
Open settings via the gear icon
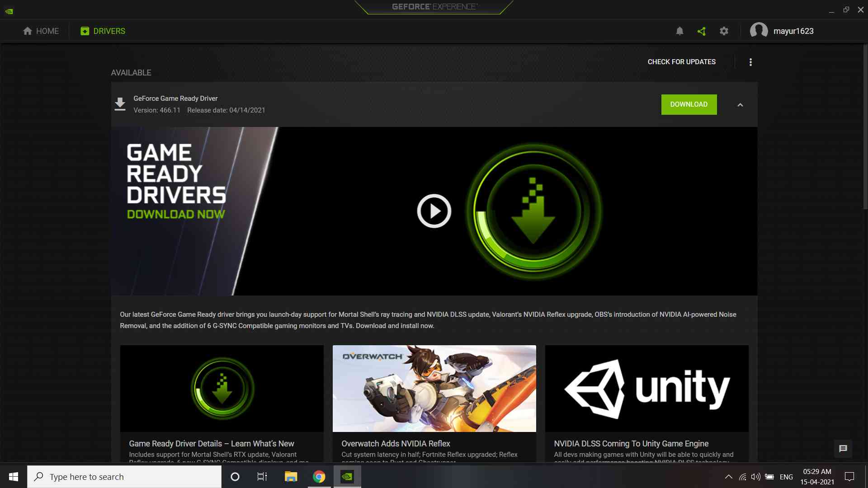[724, 31]
